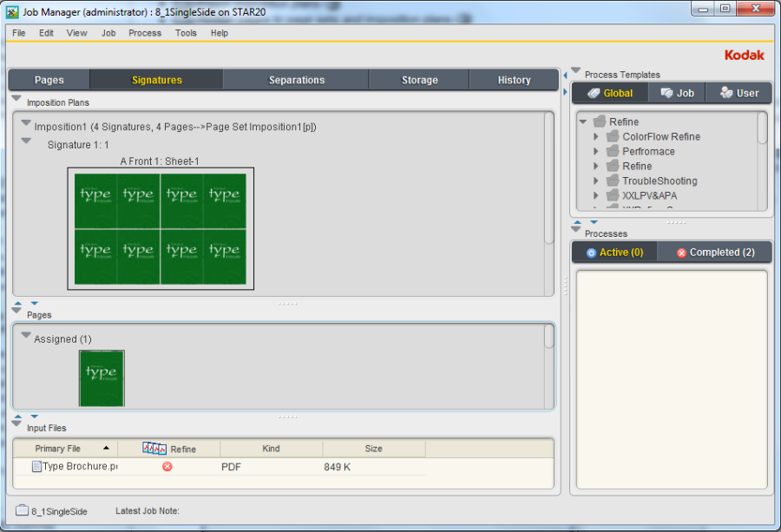This screenshot has height=532, width=781.
Task: Click the Refine column pages icon
Action: (154, 449)
